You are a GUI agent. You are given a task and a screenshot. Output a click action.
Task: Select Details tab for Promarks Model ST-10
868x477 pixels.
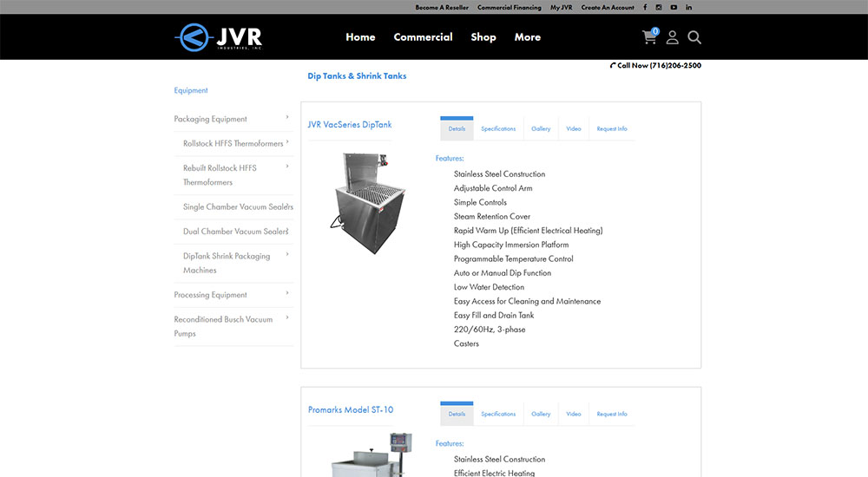pyautogui.click(x=457, y=414)
